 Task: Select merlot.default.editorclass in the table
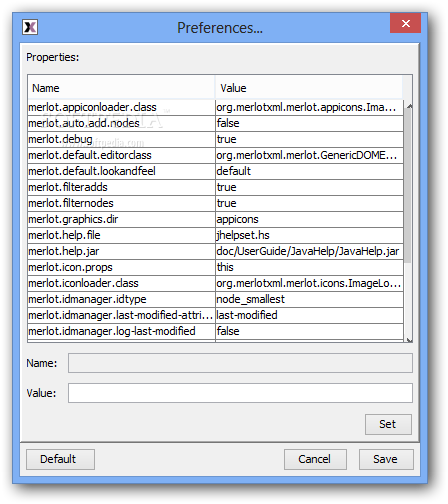[121, 155]
